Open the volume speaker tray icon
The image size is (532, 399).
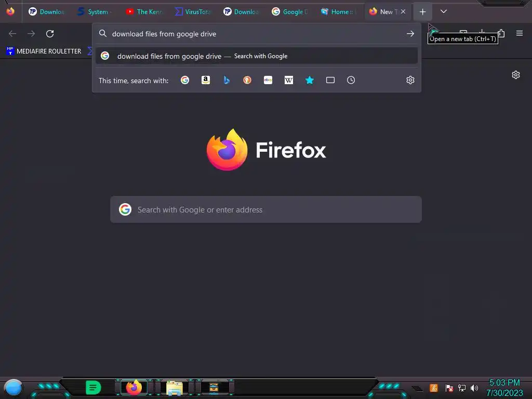474,388
